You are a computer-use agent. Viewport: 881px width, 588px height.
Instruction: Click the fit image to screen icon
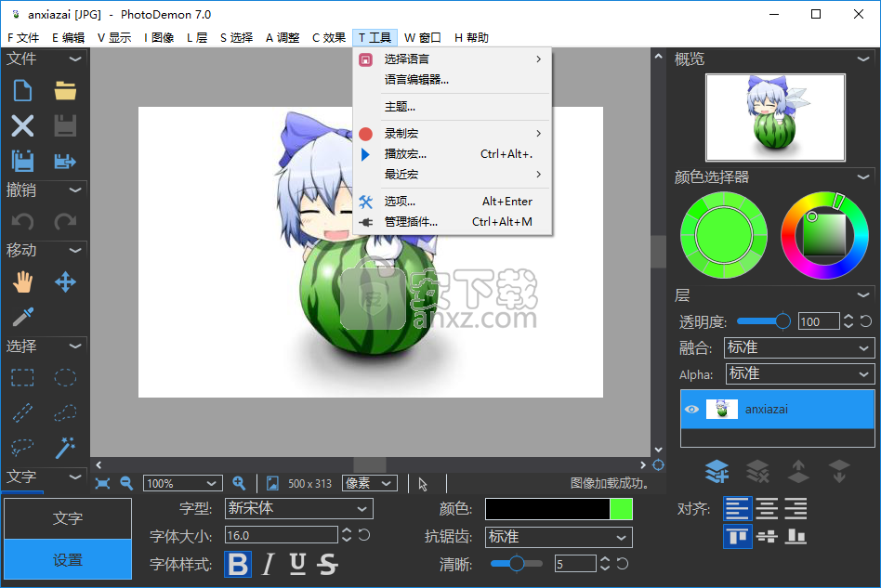(102, 484)
